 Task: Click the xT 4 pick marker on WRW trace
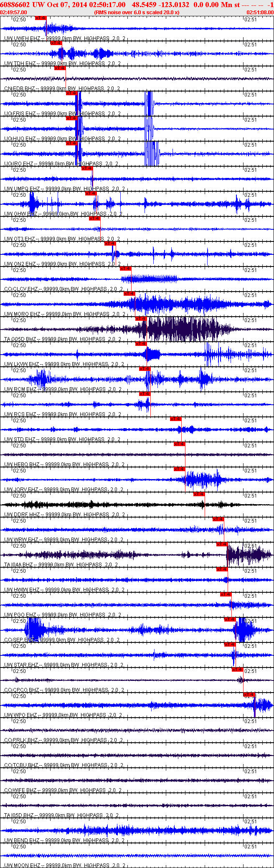click(218, 519)
